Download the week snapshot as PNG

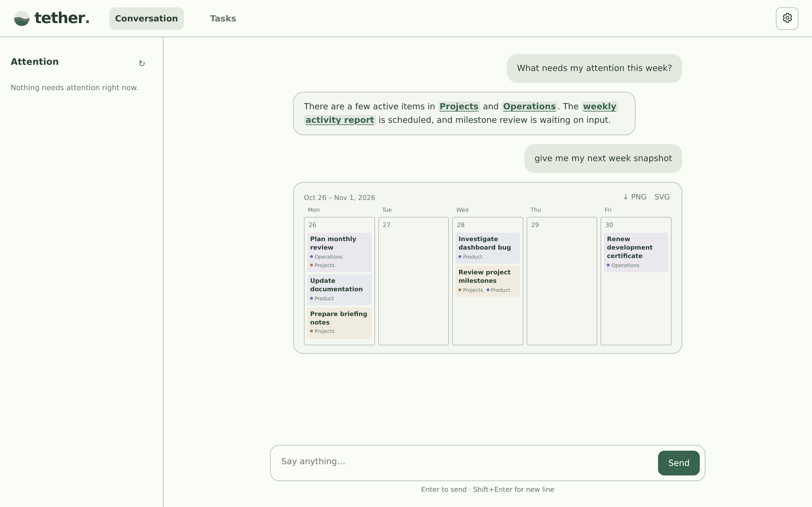[635, 197]
